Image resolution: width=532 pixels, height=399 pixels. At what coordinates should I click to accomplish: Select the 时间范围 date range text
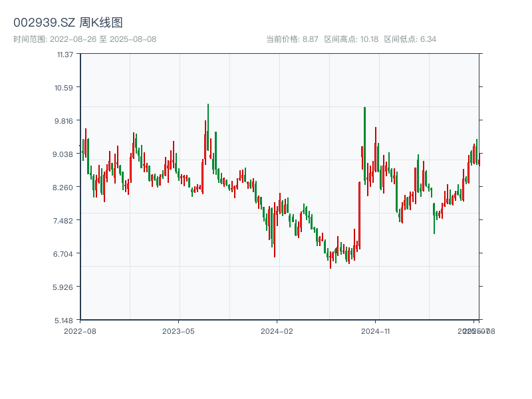pyautogui.click(x=84, y=39)
